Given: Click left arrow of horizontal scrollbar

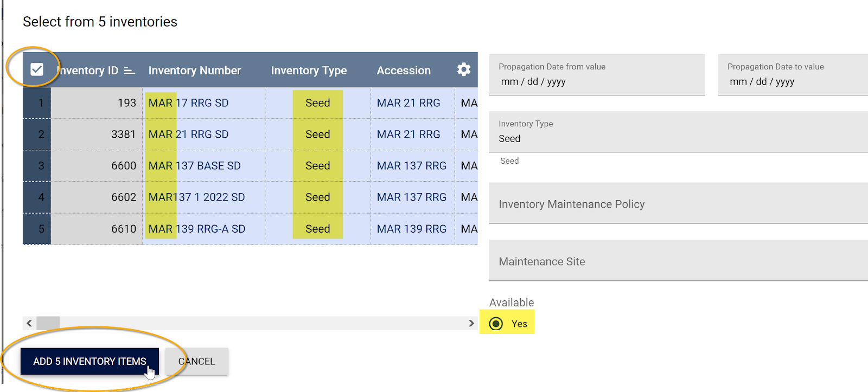Looking at the screenshot, I should [x=29, y=323].
